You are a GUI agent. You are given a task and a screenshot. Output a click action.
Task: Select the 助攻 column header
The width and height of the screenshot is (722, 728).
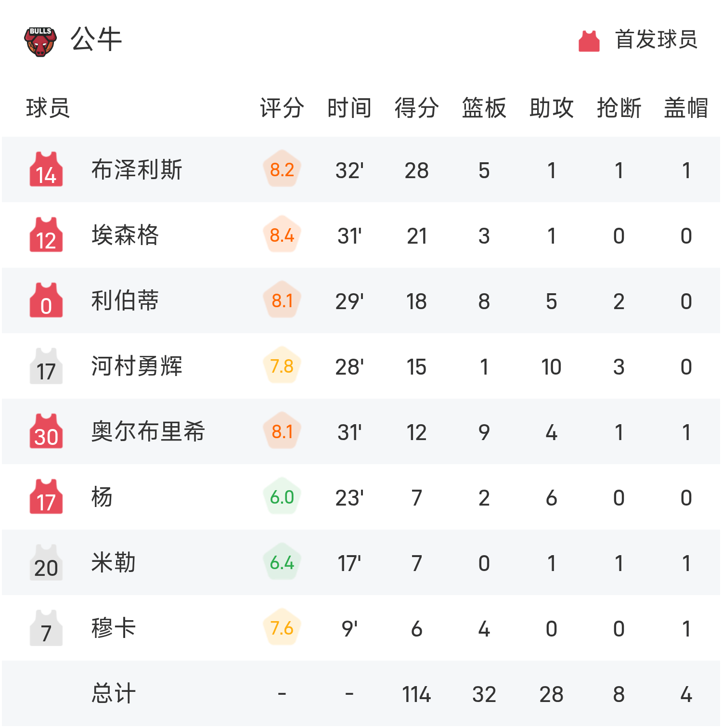pos(551,108)
